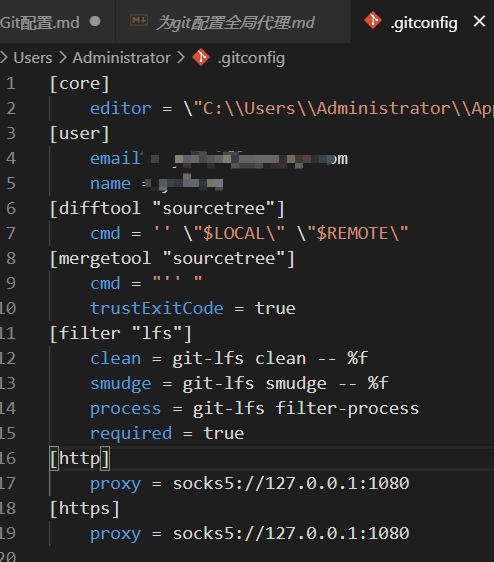Click the trustExitCode key
494x562 pixels.
click(x=157, y=308)
